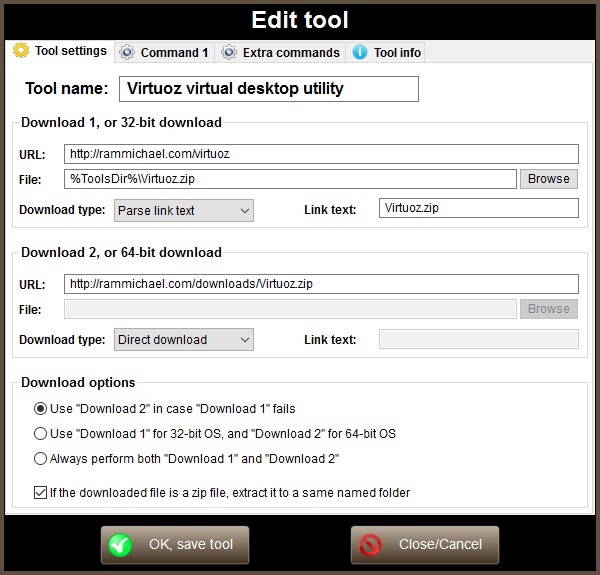Click the Download 1 URL field
Image resolution: width=600 pixels, height=575 pixels.
click(x=321, y=154)
